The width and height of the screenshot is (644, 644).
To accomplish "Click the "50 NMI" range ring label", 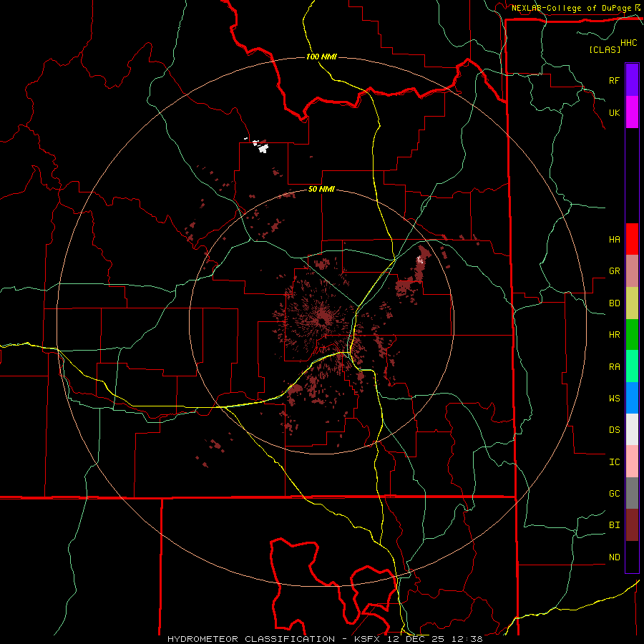I will click(321, 189).
